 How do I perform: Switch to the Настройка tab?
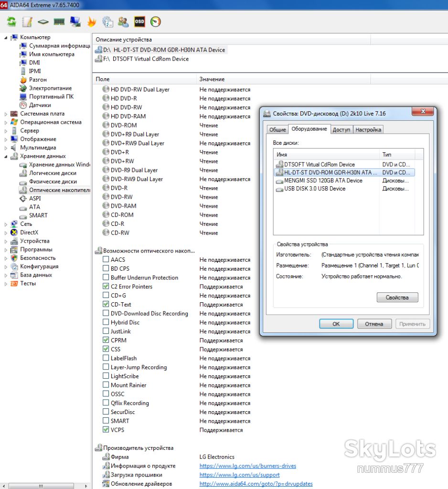click(368, 129)
